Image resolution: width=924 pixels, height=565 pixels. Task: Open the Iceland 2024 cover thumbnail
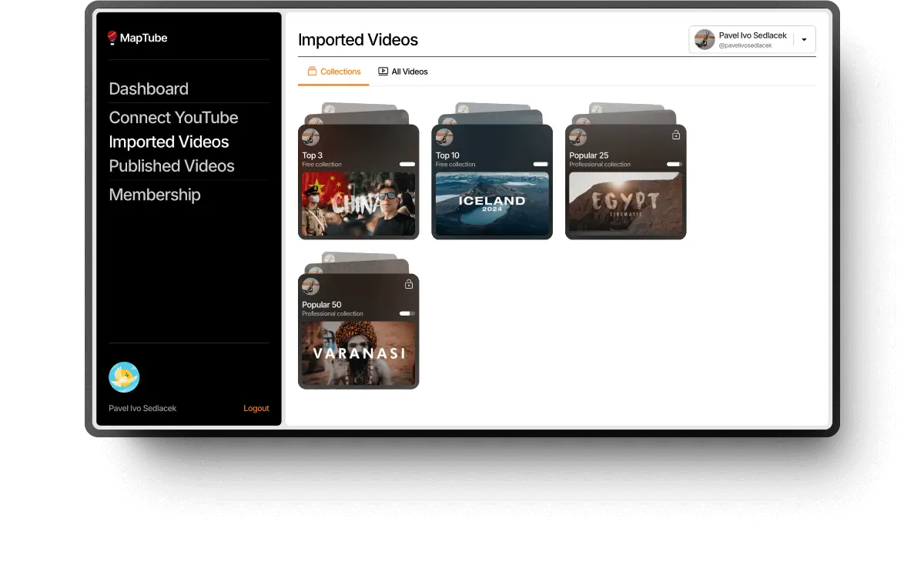click(x=492, y=204)
